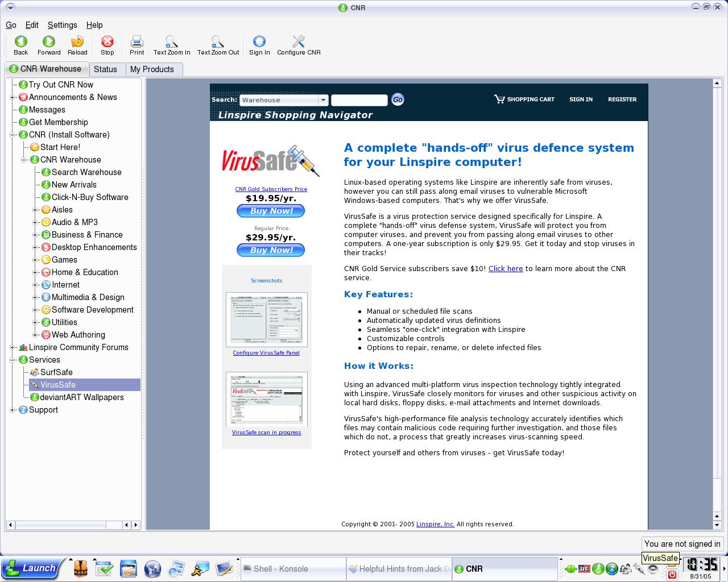Open the globe web browser taskbar icon
Viewport: 728px width, 582px height.
[x=152, y=568]
